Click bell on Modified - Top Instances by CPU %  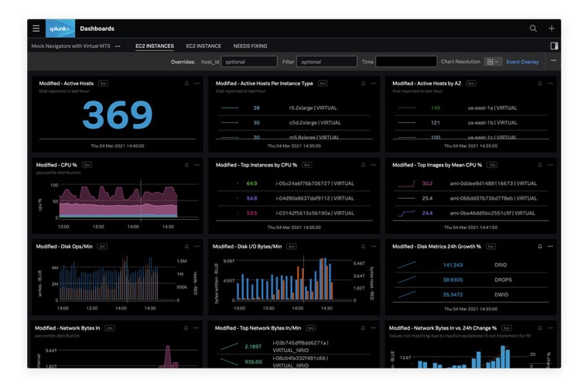pyautogui.click(x=364, y=165)
